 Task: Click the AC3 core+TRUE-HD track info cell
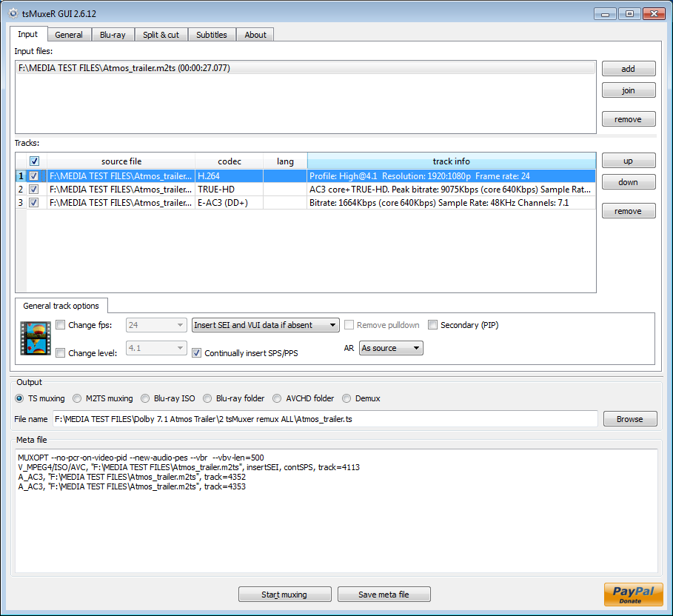(x=452, y=190)
